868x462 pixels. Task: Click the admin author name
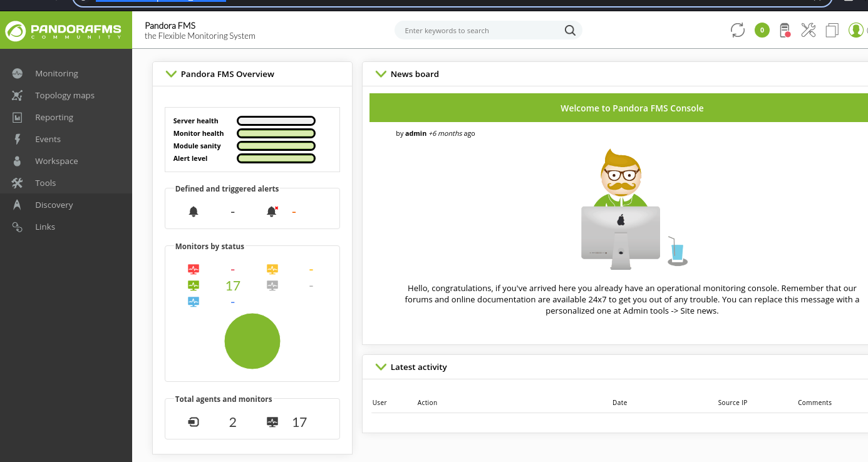[416, 133]
